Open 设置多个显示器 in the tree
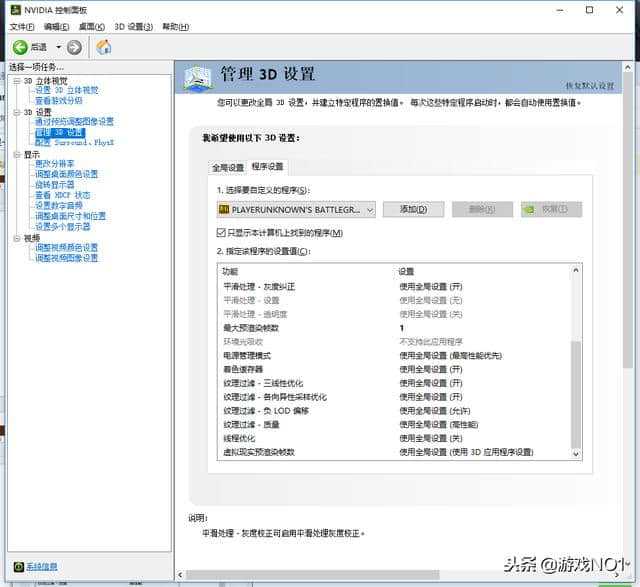 [62, 227]
